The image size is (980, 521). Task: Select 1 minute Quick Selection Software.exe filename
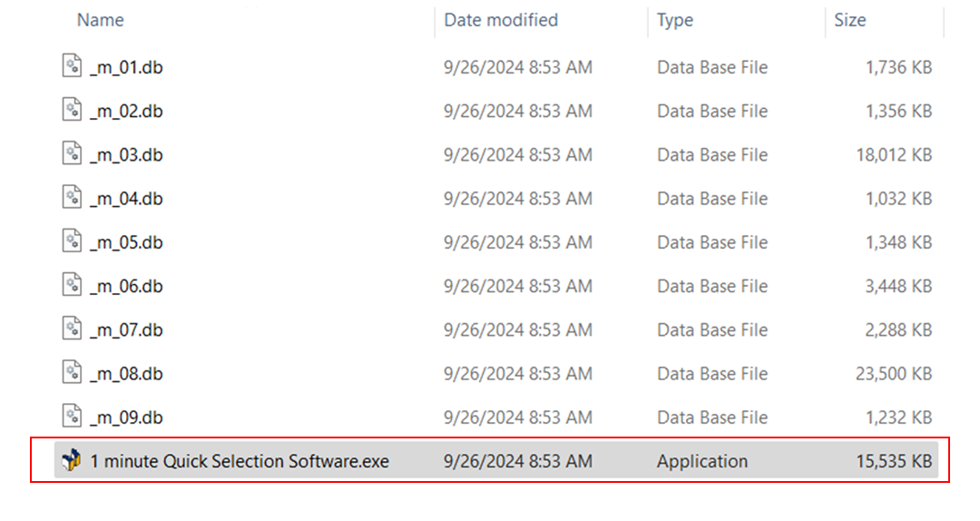pyautogui.click(x=240, y=461)
